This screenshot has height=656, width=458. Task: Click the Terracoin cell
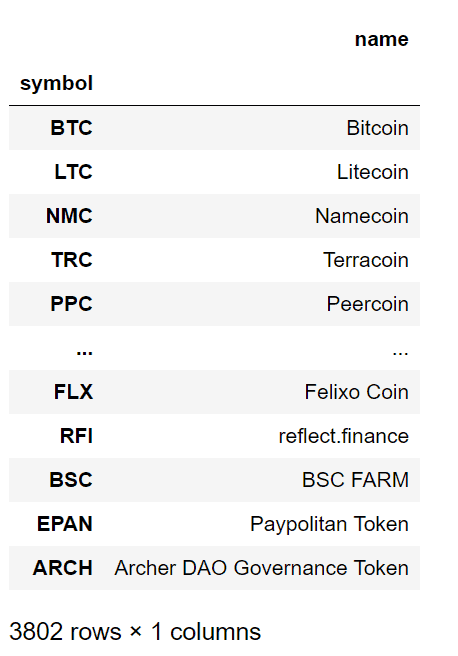(366, 260)
